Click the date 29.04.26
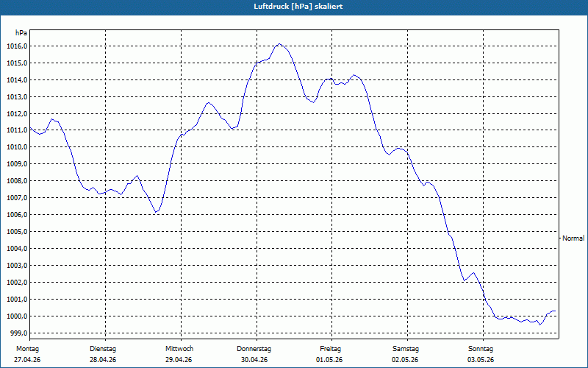Image resolution: width=588 pixels, height=368 pixels. (179, 360)
